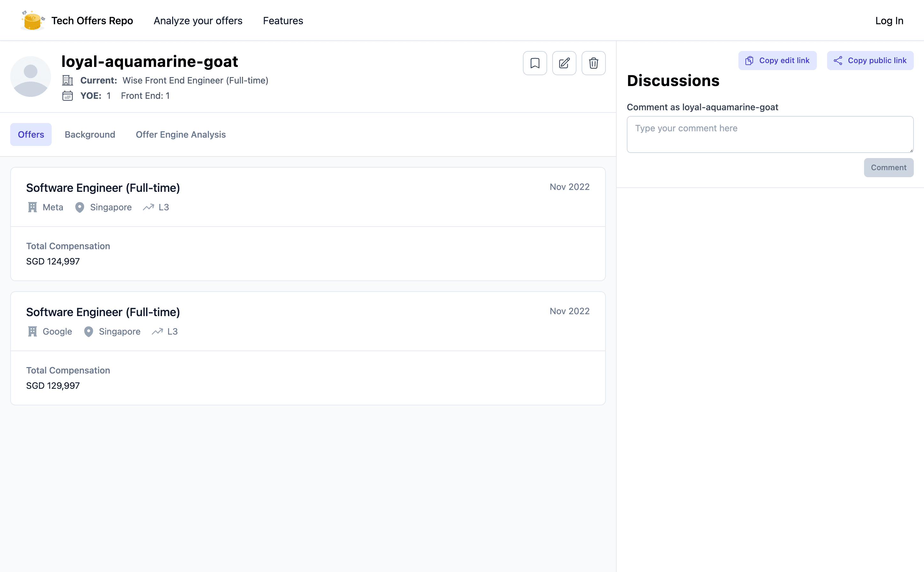This screenshot has width=924, height=572.
Task: Open the Offer Engine Analysis tab
Action: pyautogui.click(x=180, y=135)
